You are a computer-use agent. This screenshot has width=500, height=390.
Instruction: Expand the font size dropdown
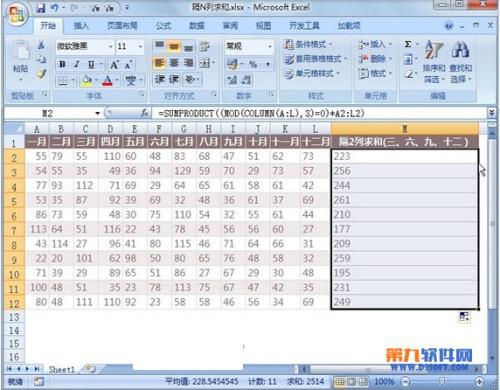pos(140,46)
